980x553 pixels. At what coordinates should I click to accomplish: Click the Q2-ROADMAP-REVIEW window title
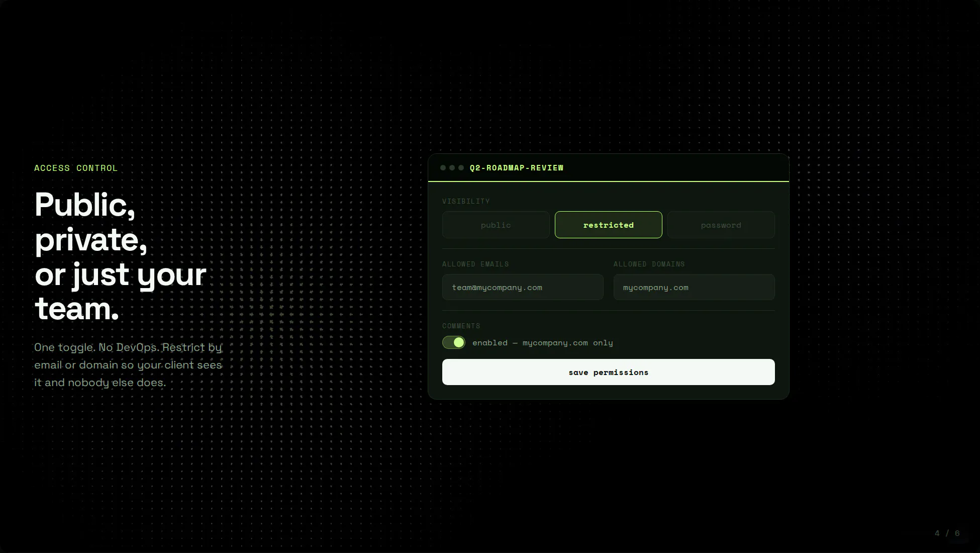[x=517, y=168]
